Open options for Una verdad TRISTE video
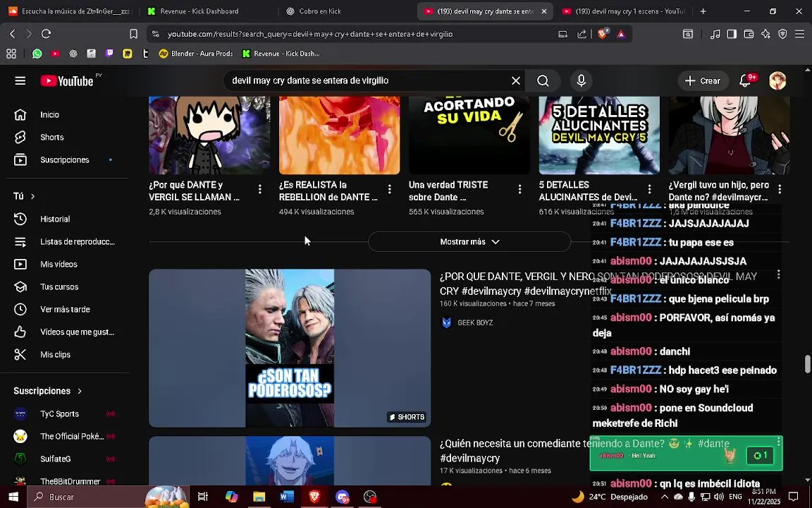Viewport: 812px width, 508px height. pos(520,190)
